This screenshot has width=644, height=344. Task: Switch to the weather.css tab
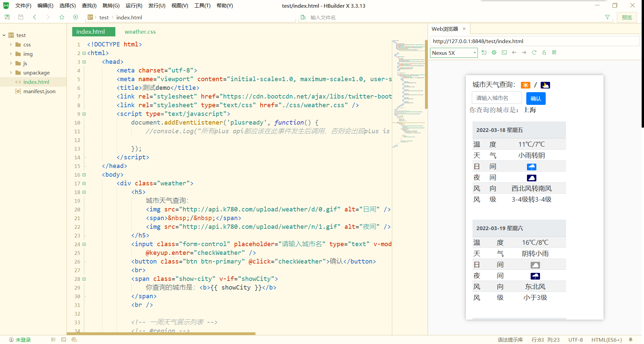[140, 32]
